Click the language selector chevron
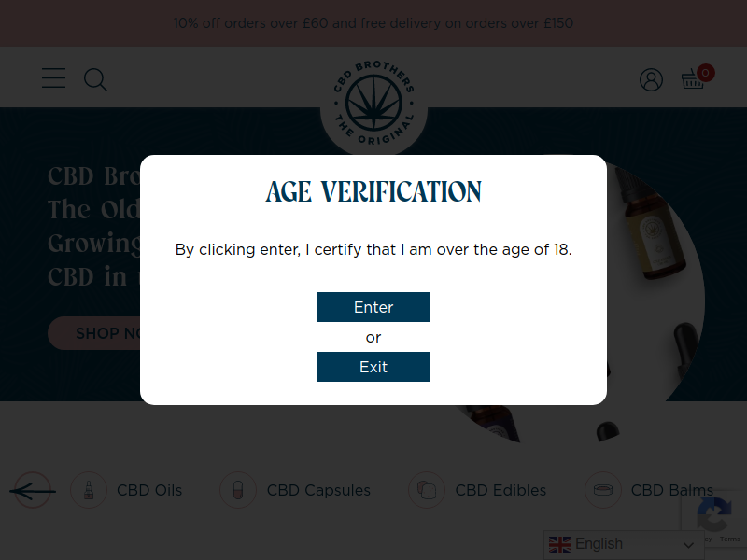Image resolution: width=747 pixels, height=560 pixels. click(688, 545)
